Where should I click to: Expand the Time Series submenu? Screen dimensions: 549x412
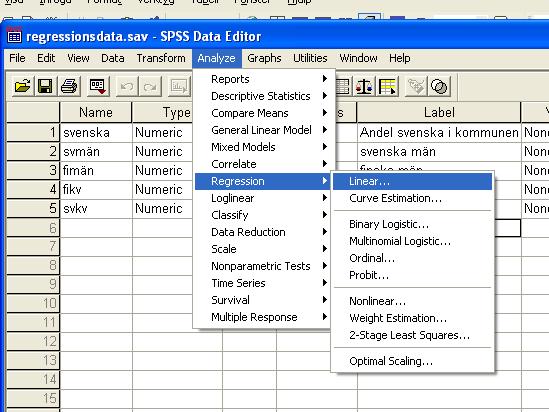(262, 283)
